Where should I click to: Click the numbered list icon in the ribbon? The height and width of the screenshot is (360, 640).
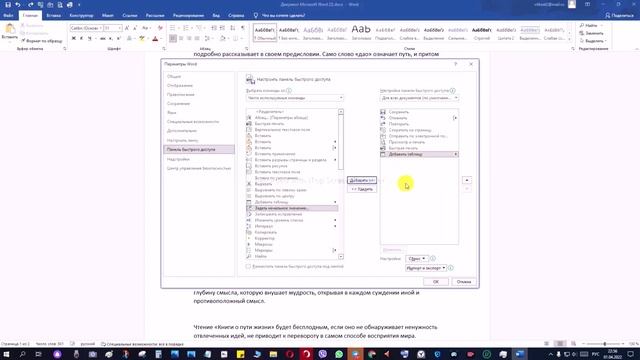(x=186, y=28)
